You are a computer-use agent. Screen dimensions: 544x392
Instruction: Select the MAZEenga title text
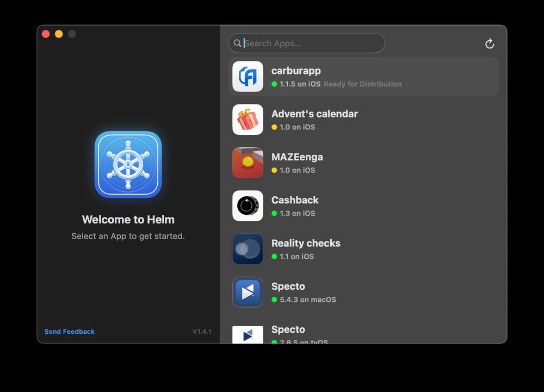coord(297,157)
